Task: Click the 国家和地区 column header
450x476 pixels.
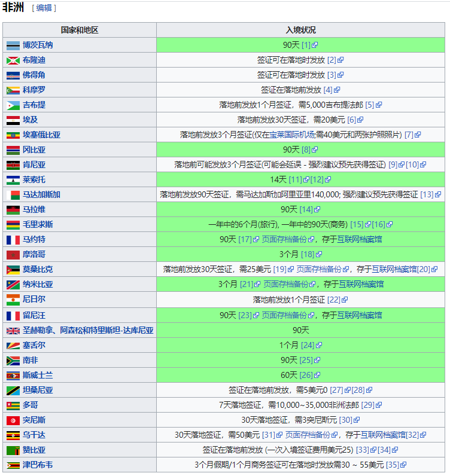Action: click(80, 30)
